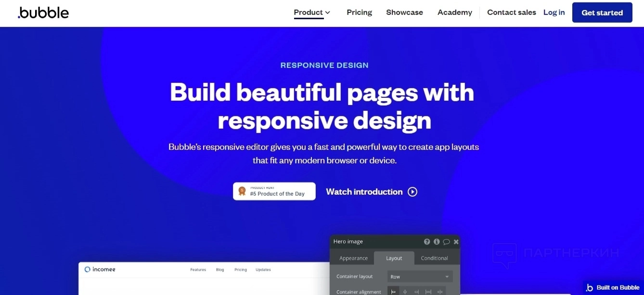Go to the Pricing page
644x295 pixels.
pyautogui.click(x=359, y=13)
